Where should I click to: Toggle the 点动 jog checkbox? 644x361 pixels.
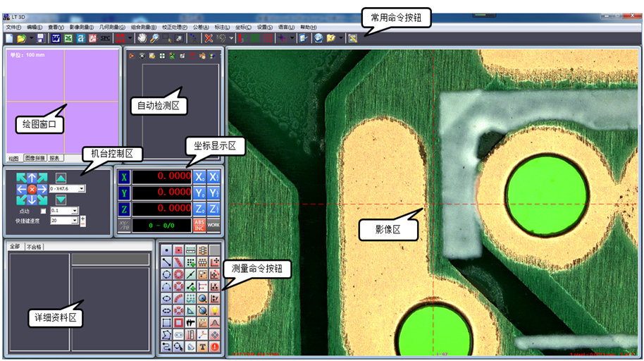tap(42, 210)
